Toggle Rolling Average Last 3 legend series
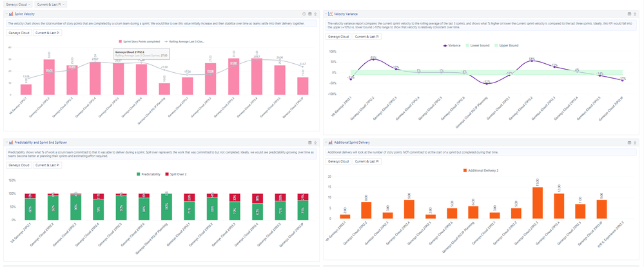Image resolution: width=644 pixels, height=267 pixels. (184, 41)
